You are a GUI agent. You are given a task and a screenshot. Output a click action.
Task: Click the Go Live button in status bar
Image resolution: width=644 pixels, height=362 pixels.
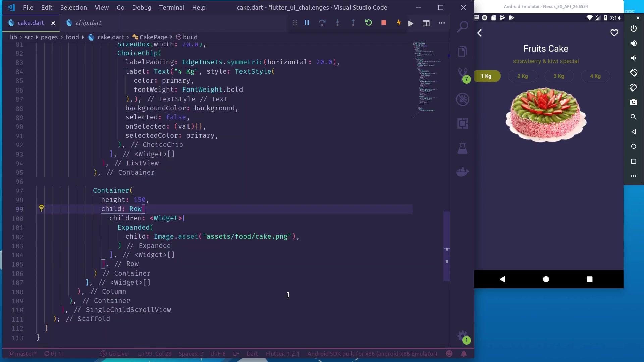tap(115, 354)
